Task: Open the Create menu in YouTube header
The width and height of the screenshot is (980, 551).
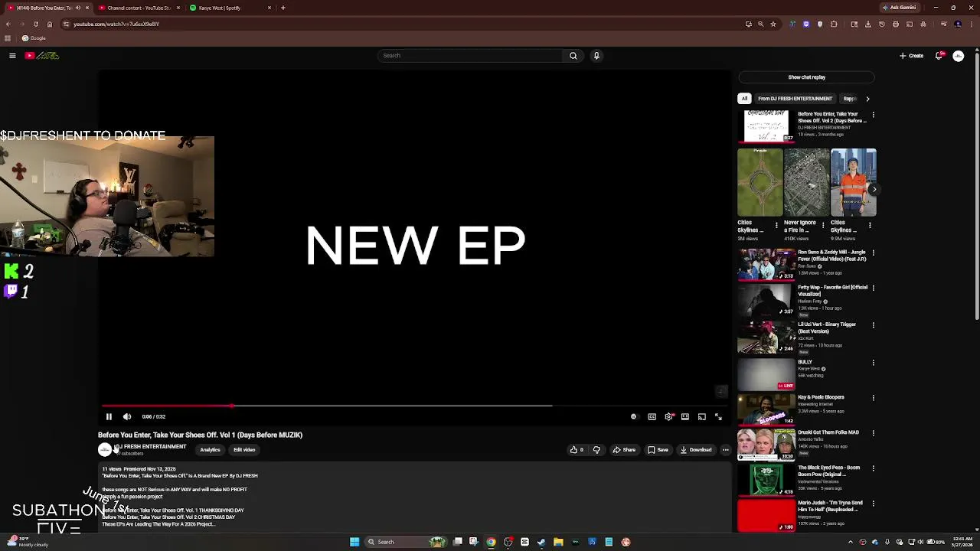Action: point(911,56)
